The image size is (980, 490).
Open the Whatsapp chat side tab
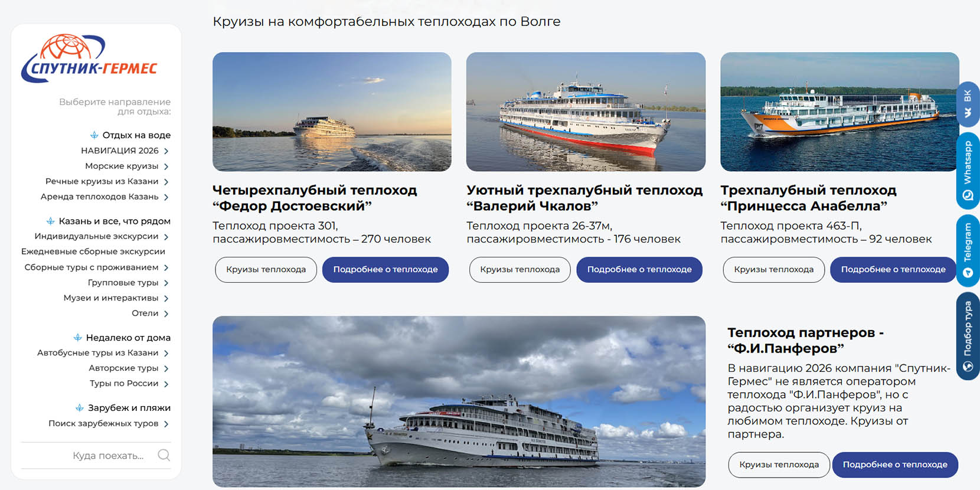point(968,171)
